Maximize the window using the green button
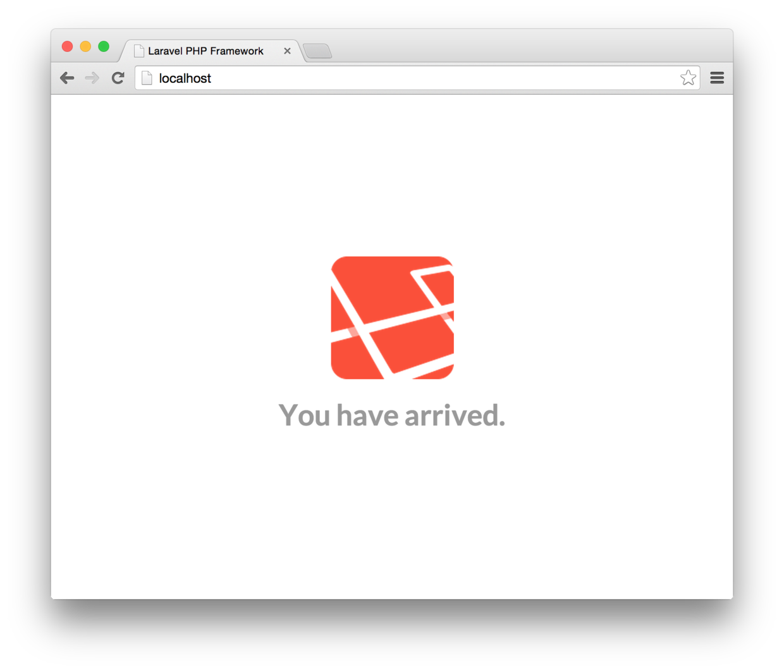Viewport: 784px width, 672px height. click(104, 46)
